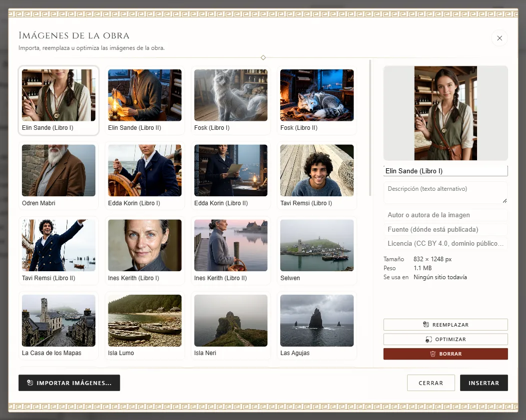Select the Tavi Remsi (Libro I) thumbnail
526x420 pixels.
[317, 176]
